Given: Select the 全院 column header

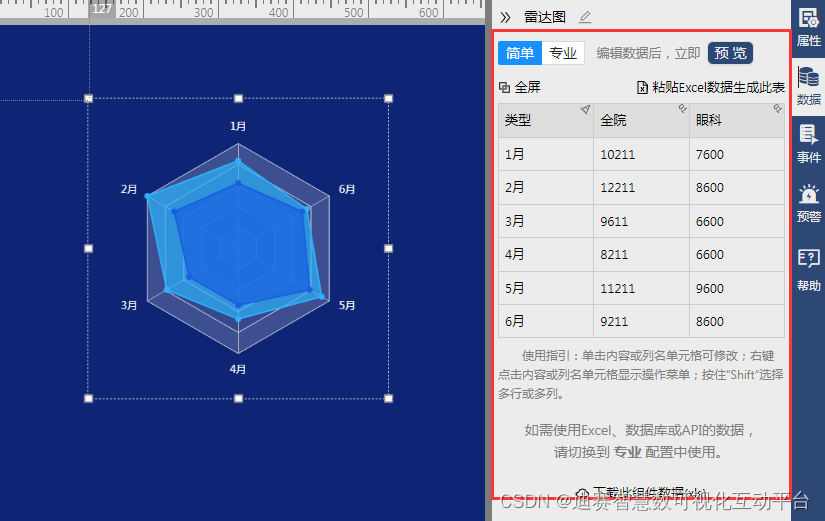Looking at the screenshot, I should (641, 121).
